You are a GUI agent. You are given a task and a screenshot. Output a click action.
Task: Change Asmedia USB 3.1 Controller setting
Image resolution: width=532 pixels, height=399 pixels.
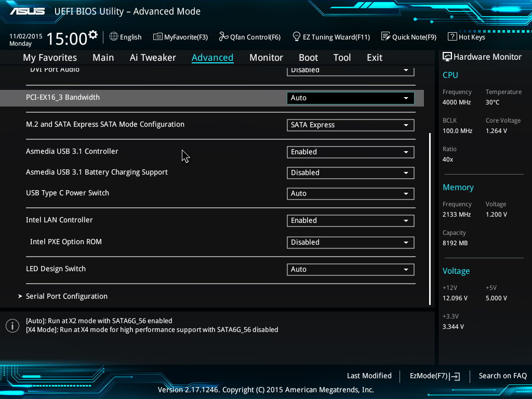pyautogui.click(x=350, y=152)
